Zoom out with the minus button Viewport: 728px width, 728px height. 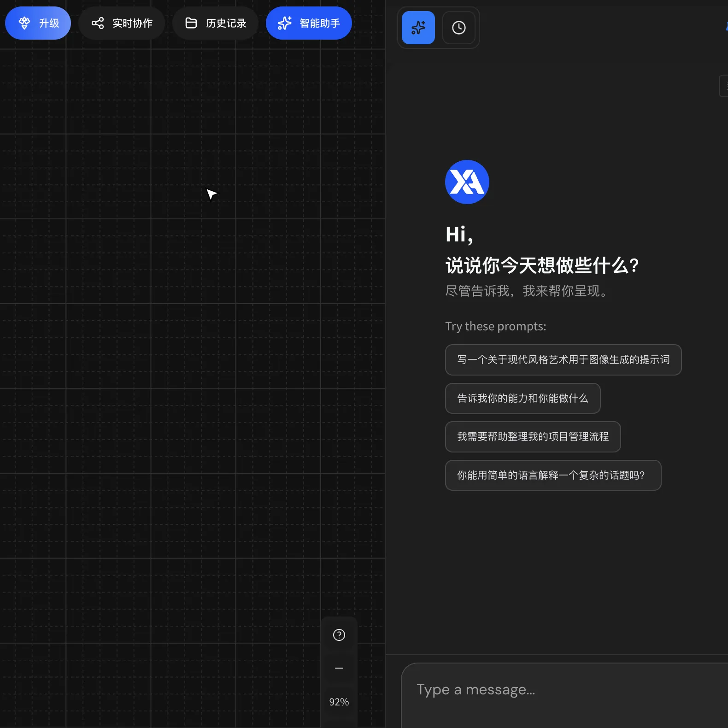[x=339, y=668]
